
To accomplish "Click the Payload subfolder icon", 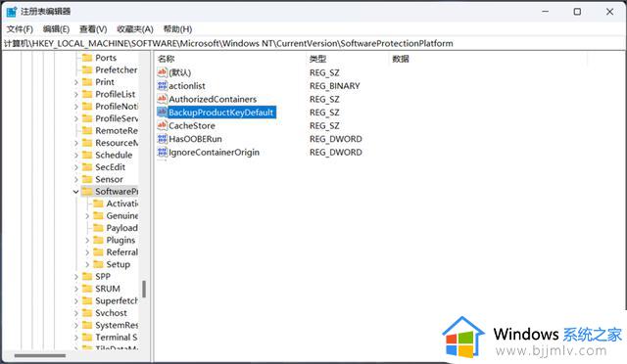I will coord(98,228).
